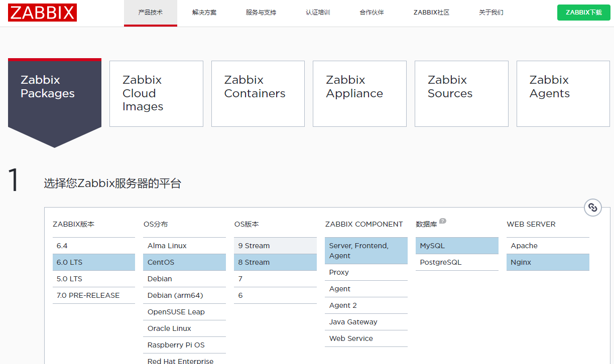Click the ZABBIX版本 column header
Screen dimensions: 614x364
tap(73, 224)
